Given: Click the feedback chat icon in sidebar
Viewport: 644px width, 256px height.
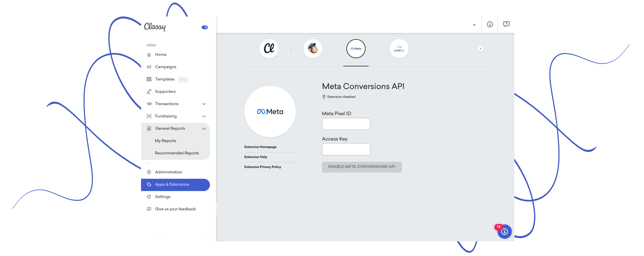Looking at the screenshot, I should (149, 209).
